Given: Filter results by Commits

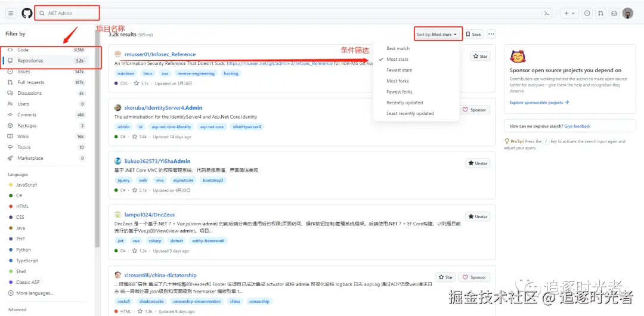Looking at the screenshot, I should point(46,114).
